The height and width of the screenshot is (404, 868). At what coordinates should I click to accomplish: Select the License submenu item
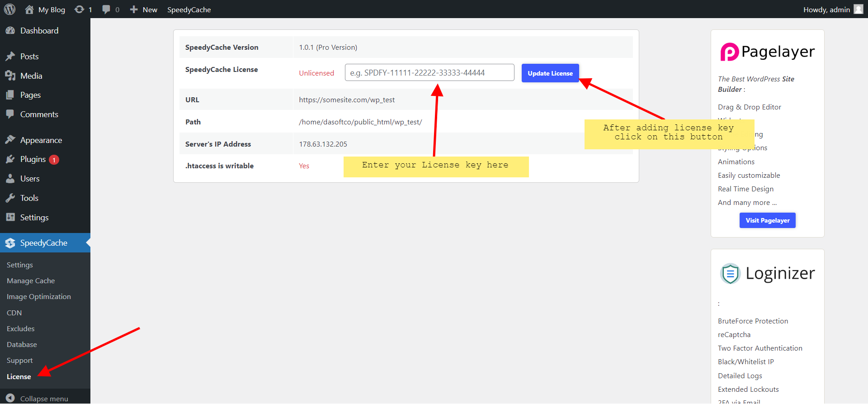click(19, 376)
